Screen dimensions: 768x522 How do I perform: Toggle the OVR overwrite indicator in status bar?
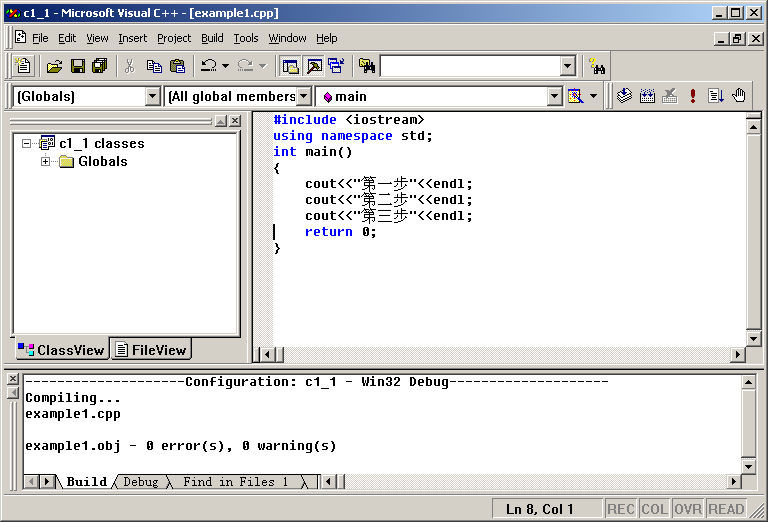tap(686, 509)
